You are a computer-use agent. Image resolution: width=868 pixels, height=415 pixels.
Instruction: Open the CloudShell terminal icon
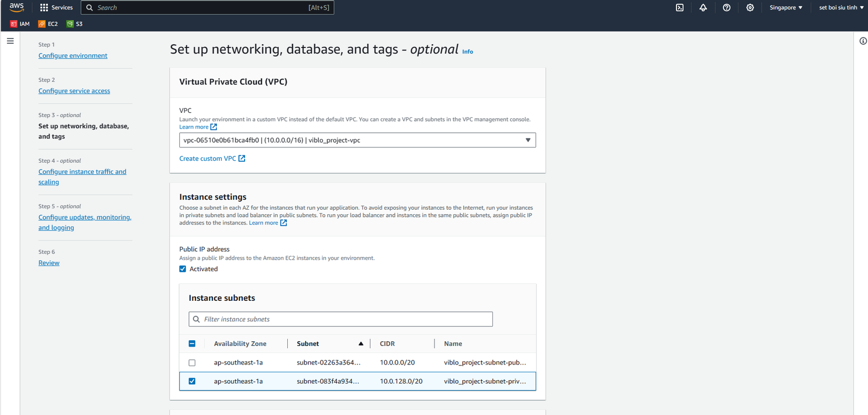[x=680, y=8]
